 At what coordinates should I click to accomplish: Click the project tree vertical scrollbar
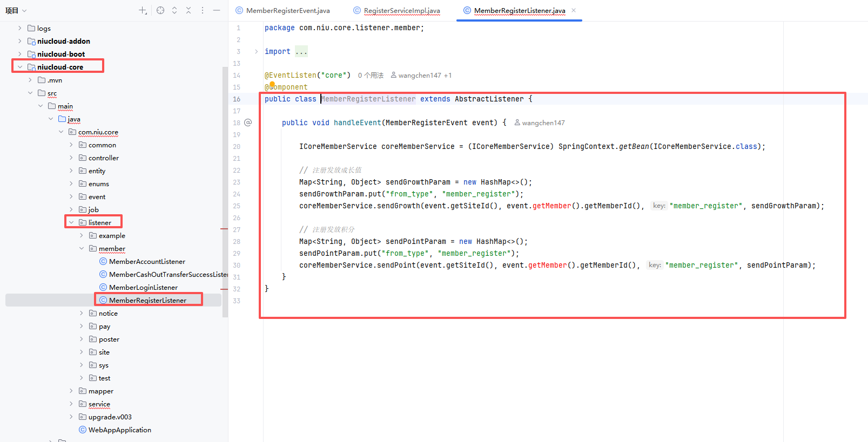point(225,189)
